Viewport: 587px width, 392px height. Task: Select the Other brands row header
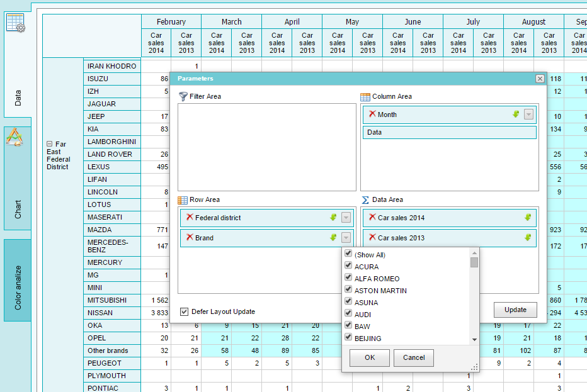(112, 350)
